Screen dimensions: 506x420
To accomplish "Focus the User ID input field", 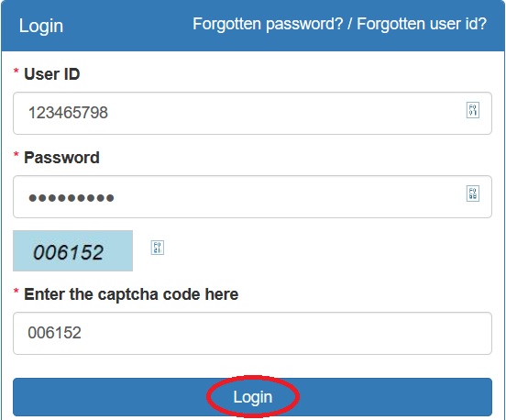I will (252, 113).
